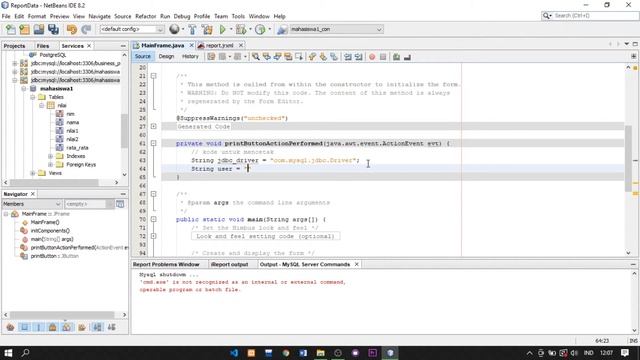Screen dimensions: 640x360
Task: Click the Undo toolbar icon
Action: coord(72,29)
